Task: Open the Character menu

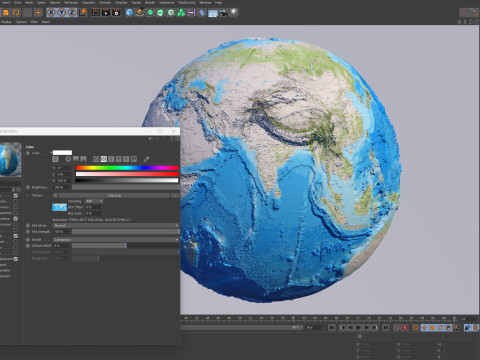Action: 88,2
